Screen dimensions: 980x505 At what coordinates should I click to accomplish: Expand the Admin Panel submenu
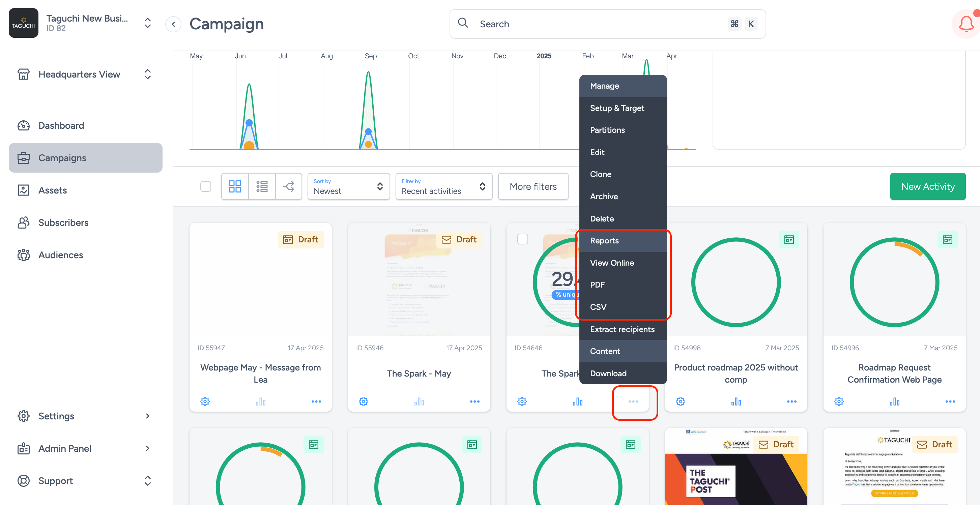pos(148,448)
